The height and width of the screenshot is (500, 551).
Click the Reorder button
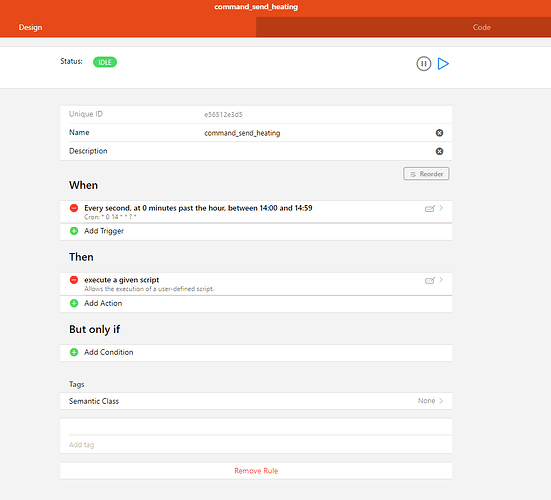[x=426, y=174]
